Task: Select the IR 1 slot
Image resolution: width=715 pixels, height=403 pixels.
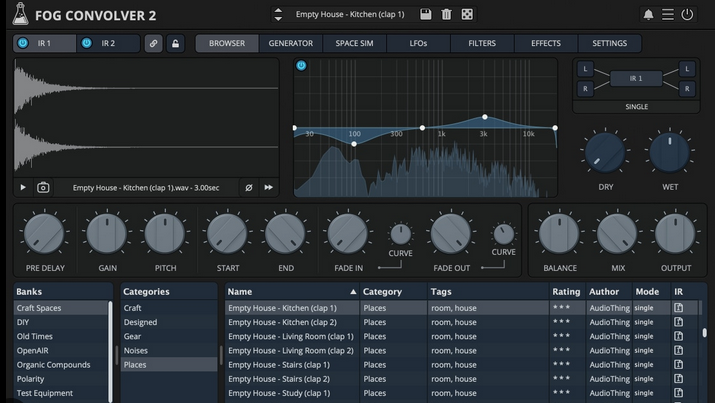Action: tap(44, 43)
